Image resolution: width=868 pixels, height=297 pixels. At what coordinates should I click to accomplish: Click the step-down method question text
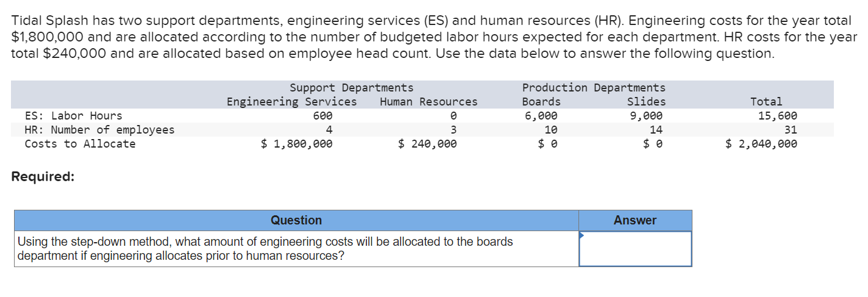(265, 249)
